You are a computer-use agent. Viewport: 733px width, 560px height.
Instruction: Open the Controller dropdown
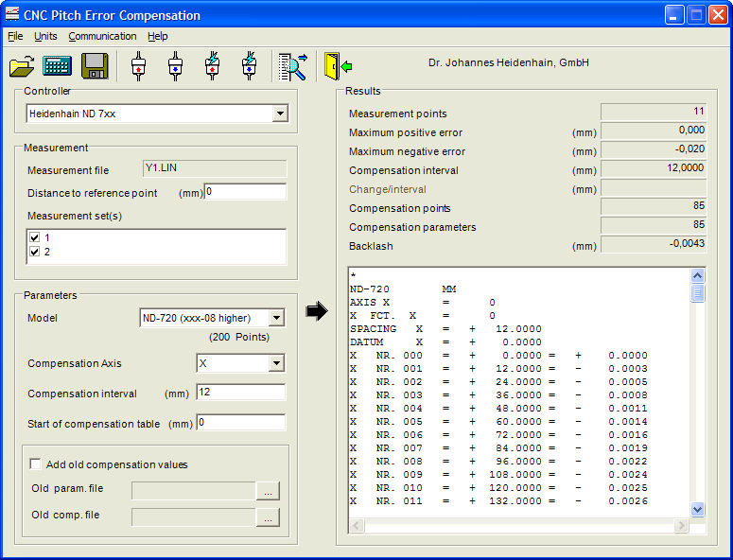(280, 114)
